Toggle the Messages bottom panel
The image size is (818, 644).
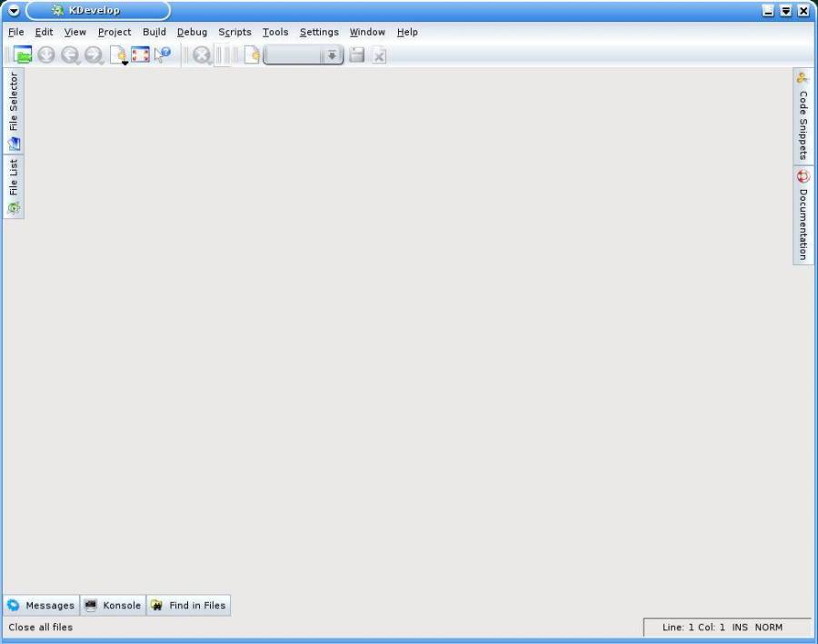(40, 605)
